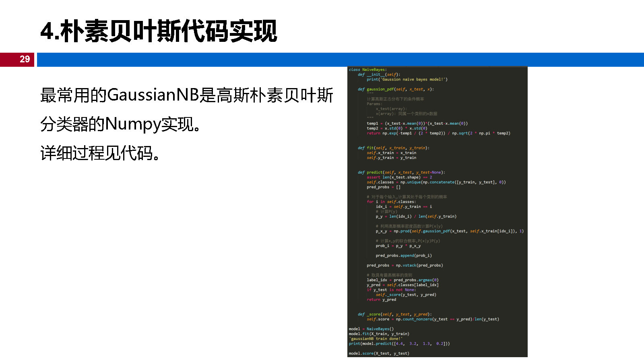Click the 'p_y = len(idx_i) / len(self.y_train)' line
Viewport: 644px width, 362px height.
(x=416, y=216)
